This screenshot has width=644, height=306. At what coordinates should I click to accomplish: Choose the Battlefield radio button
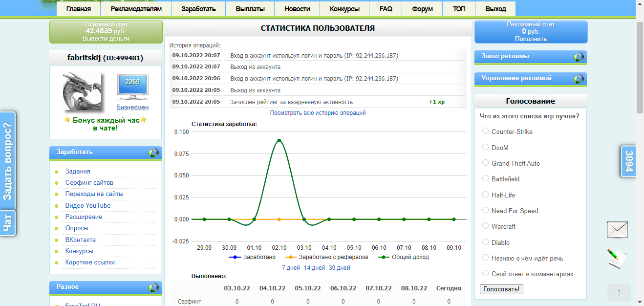(485, 178)
